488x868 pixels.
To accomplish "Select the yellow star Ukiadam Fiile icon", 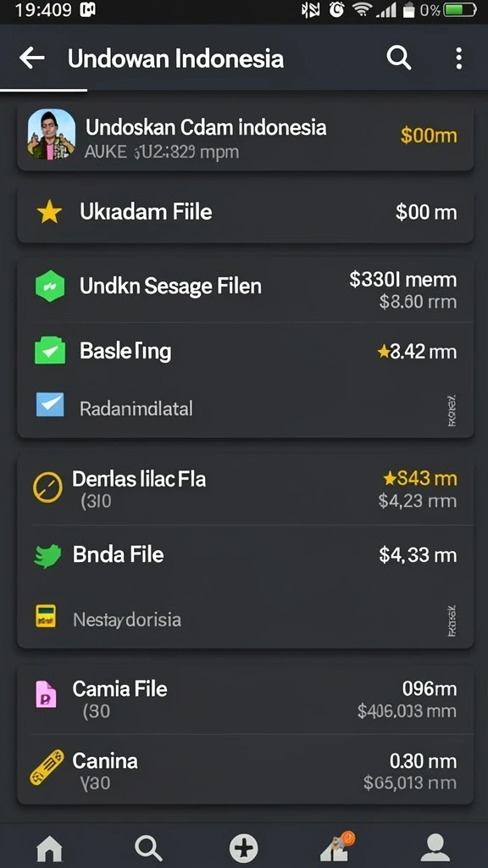I will [49, 213].
